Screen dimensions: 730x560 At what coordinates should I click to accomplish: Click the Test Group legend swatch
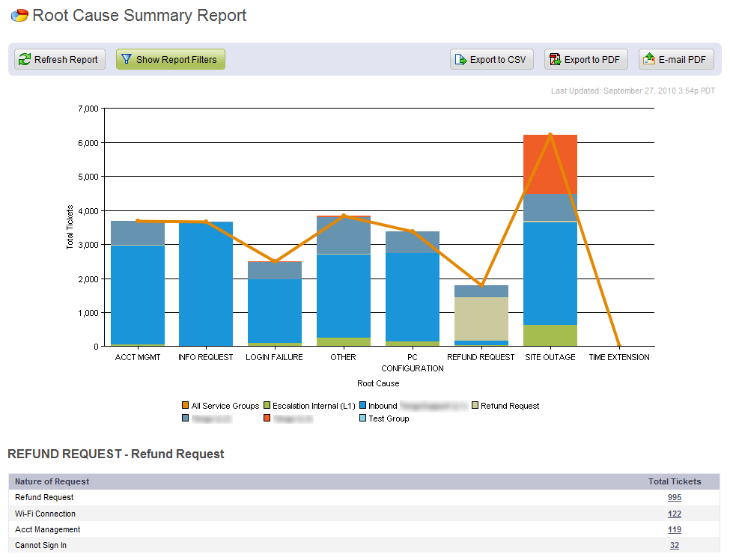point(363,419)
